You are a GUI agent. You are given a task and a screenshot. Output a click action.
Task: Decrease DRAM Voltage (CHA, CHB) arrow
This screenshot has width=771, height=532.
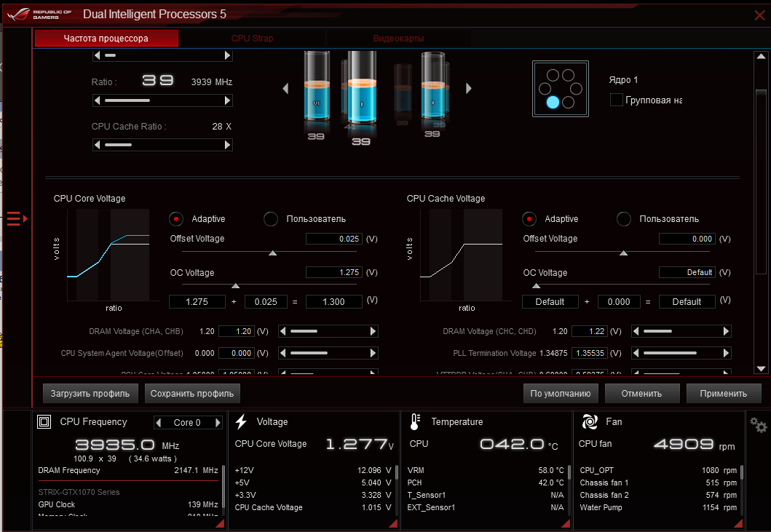(x=282, y=331)
